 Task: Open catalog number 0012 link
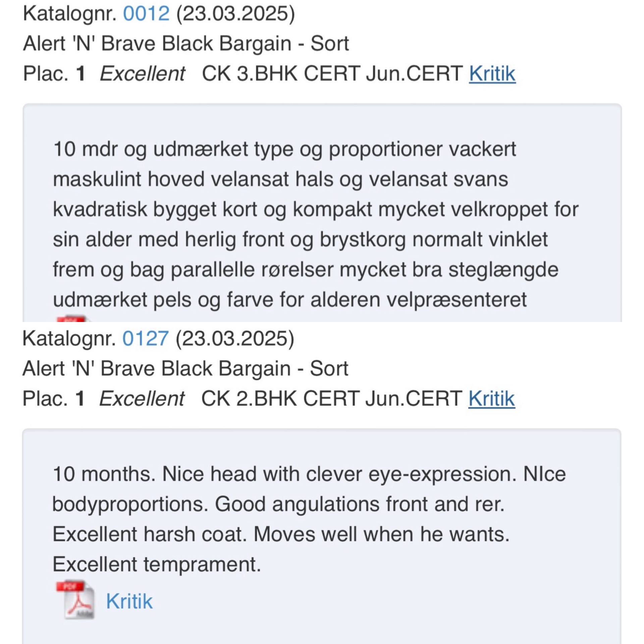(146, 14)
